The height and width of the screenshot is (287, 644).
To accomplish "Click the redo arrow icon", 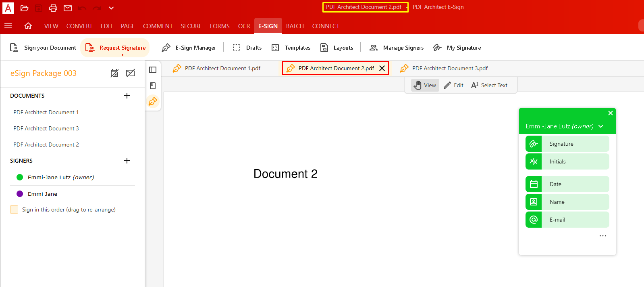I will click(x=97, y=8).
